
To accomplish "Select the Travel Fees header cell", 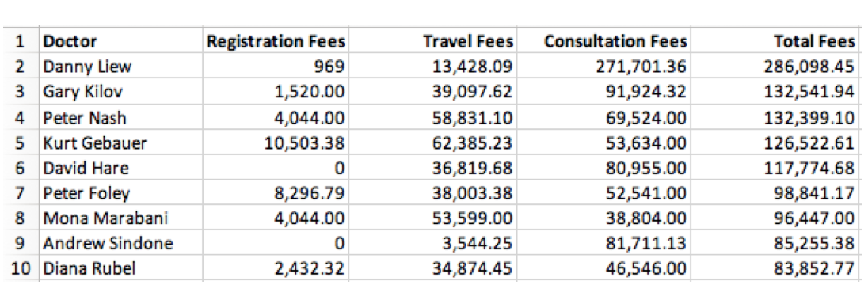I will (x=433, y=41).
